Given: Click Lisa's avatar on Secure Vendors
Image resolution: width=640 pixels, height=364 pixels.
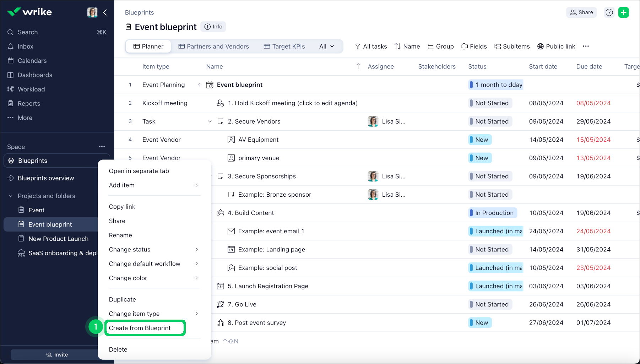Looking at the screenshot, I should click(373, 121).
